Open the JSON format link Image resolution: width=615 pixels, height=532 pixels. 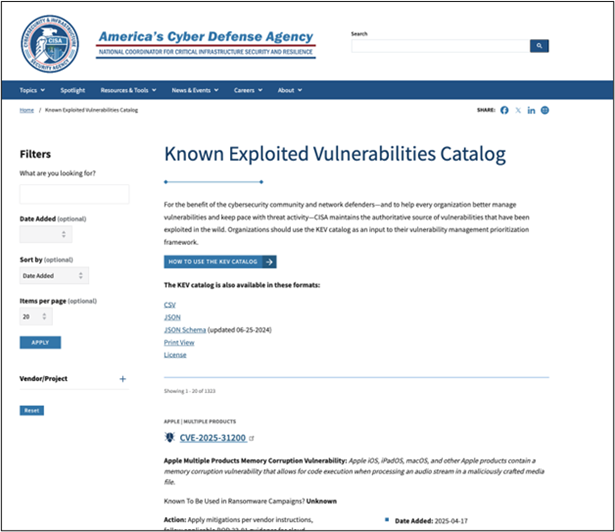click(x=172, y=317)
